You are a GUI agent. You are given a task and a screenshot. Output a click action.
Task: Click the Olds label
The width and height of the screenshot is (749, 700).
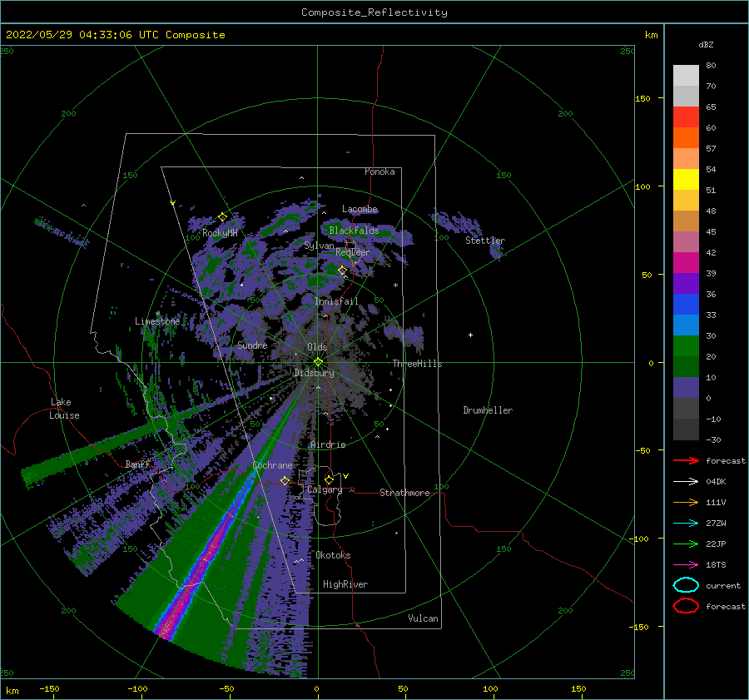(317, 346)
